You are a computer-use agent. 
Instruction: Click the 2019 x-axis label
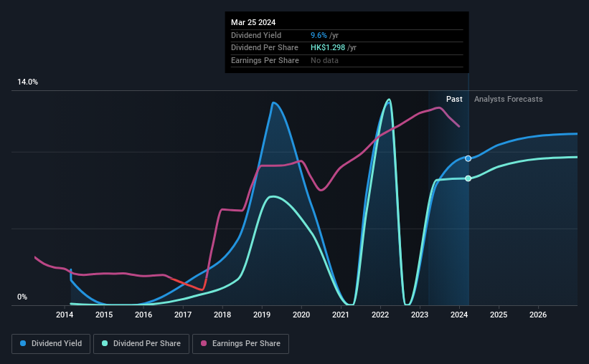262,315
